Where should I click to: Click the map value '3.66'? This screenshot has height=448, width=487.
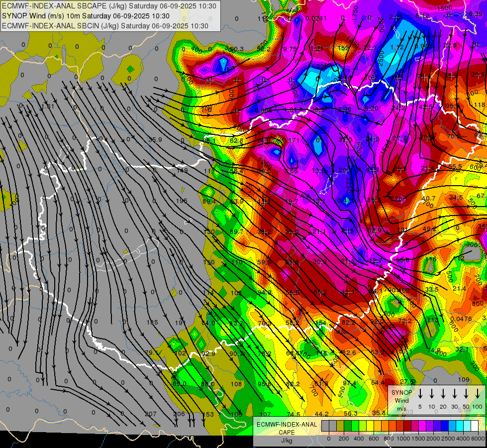pos(291,171)
